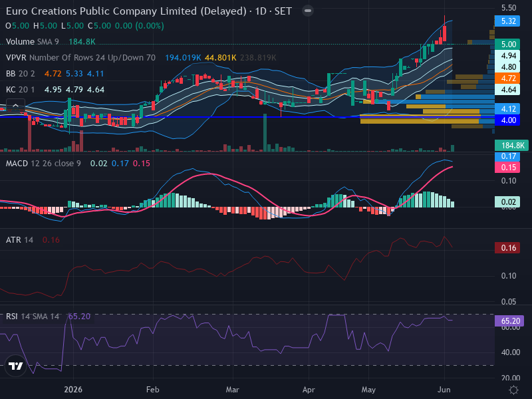532x399 pixels.
Task: Click the 4.94 KC upper label
Action: (507, 56)
